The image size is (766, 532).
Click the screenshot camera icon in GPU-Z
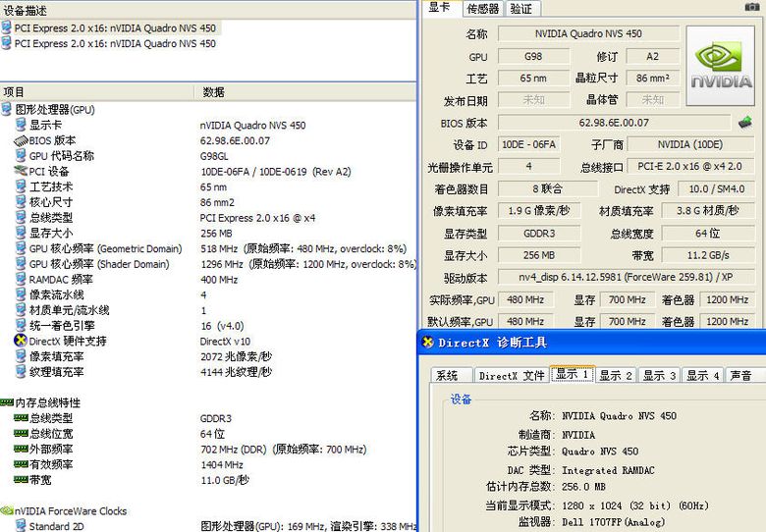click(752, 7)
